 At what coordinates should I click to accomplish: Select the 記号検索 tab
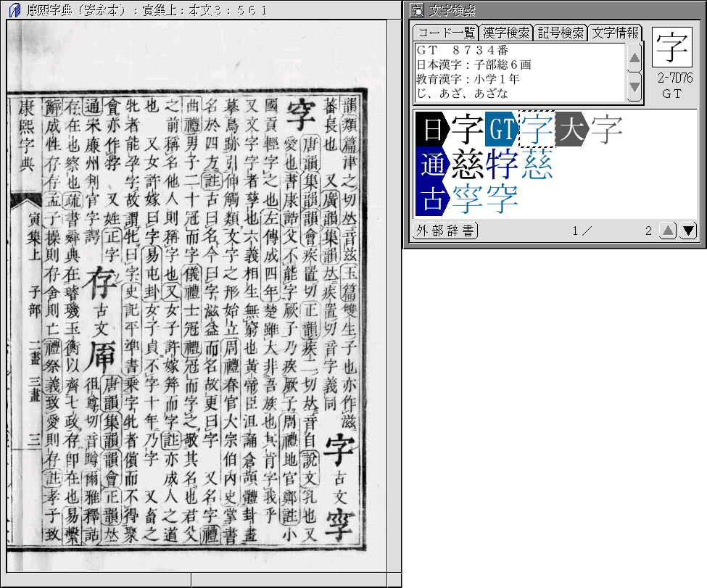coord(560,33)
